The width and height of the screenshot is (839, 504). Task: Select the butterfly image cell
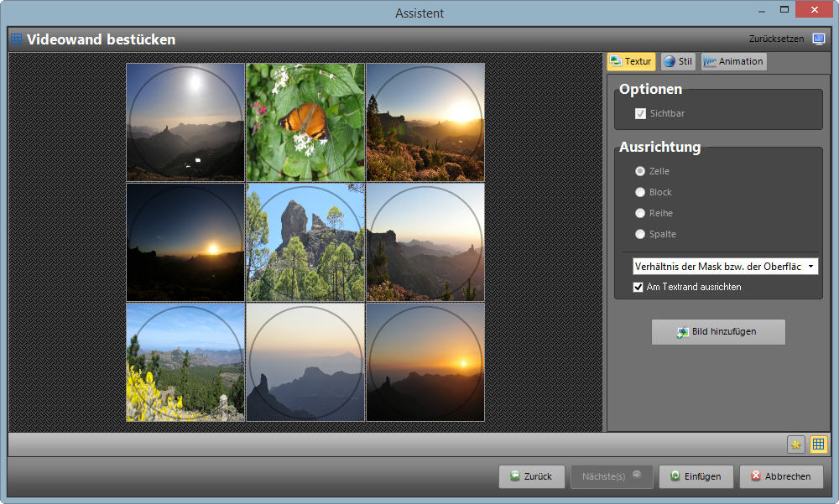click(x=305, y=122)
